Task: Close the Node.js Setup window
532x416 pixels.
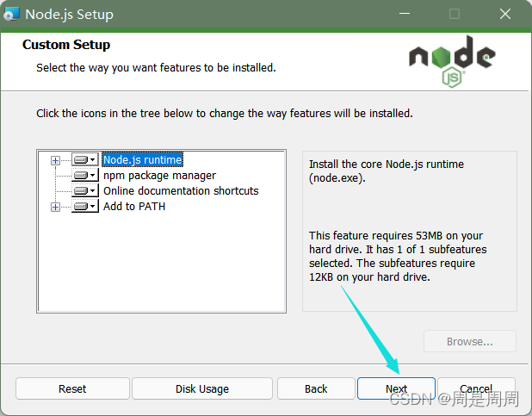Action: [x=505, y=14]
